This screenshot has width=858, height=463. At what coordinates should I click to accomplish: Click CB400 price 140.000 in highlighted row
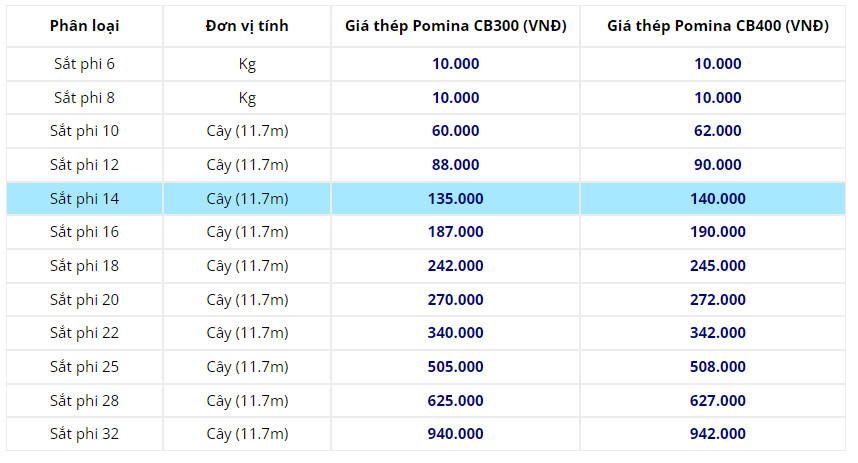(717, 199)
